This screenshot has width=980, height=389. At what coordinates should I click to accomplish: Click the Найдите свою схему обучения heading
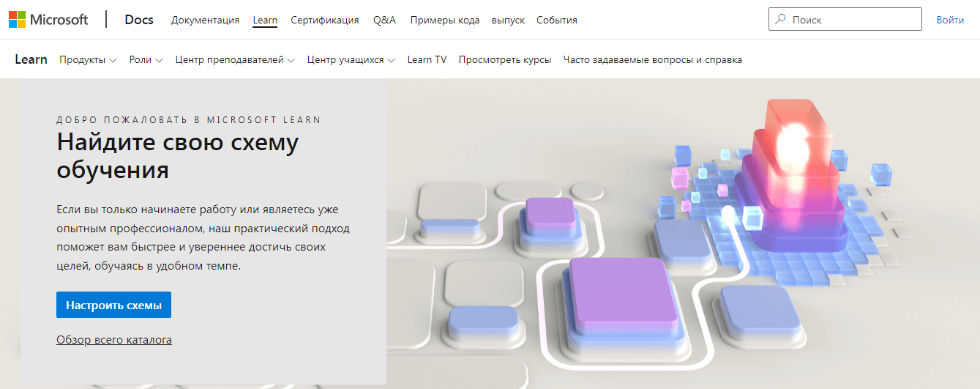point(178,155)
